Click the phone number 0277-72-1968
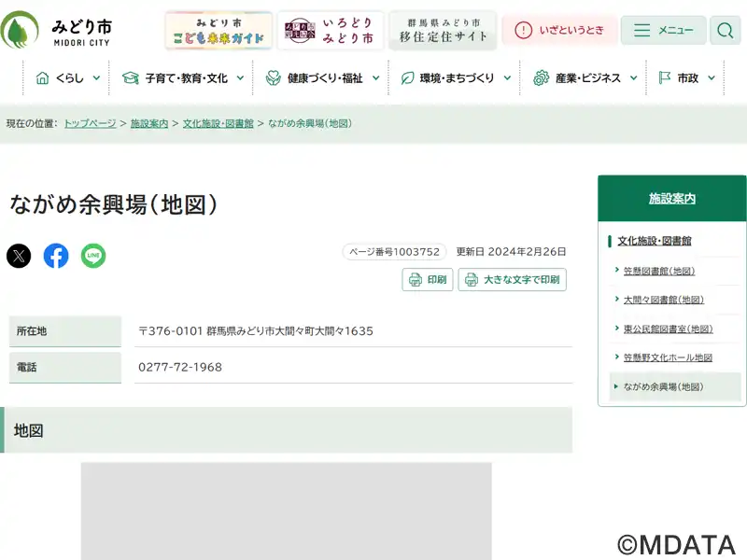Image resolution: width=747 pixels, height=560 pixels. [180, 367]
